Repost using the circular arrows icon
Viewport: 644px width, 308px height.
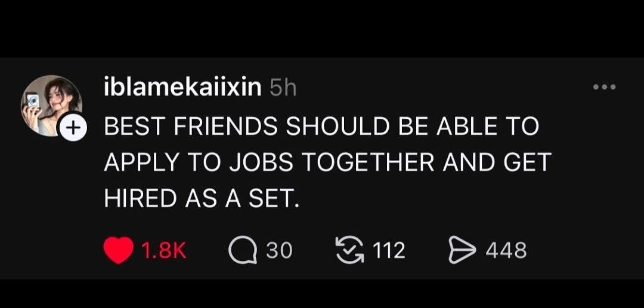pos(349,251)
